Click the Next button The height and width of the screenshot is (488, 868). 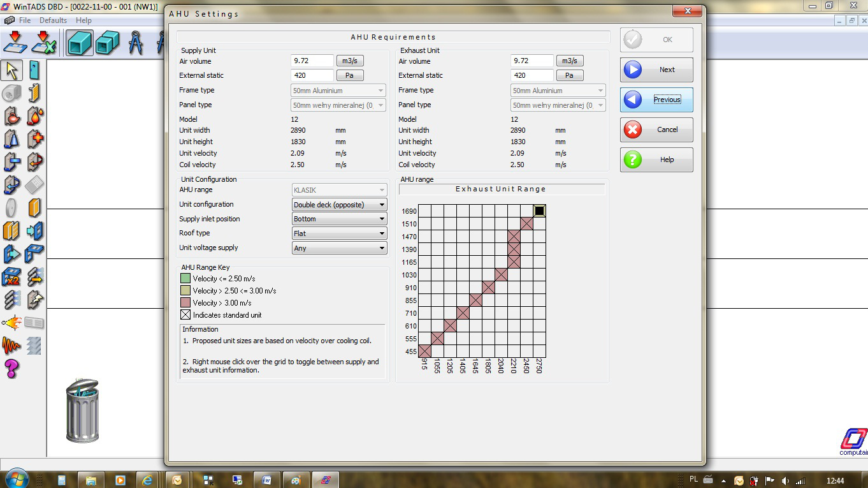pyautogui.click(x=656, y=70)
